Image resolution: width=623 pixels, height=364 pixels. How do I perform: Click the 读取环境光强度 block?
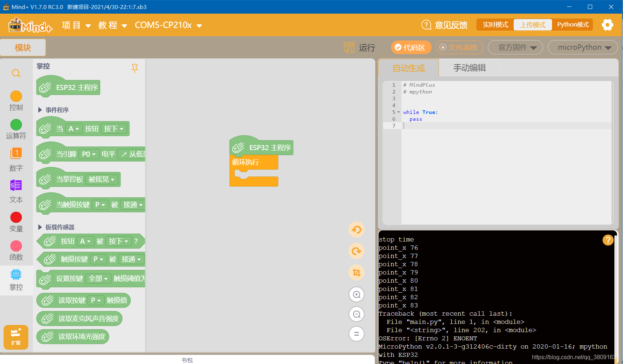click(73, 336)
